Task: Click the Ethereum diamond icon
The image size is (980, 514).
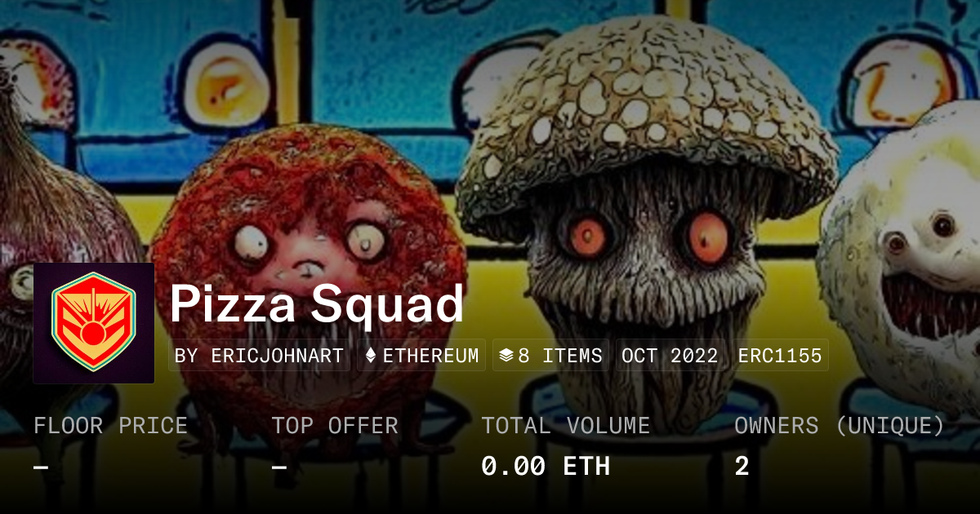Action: pos(371,356)
